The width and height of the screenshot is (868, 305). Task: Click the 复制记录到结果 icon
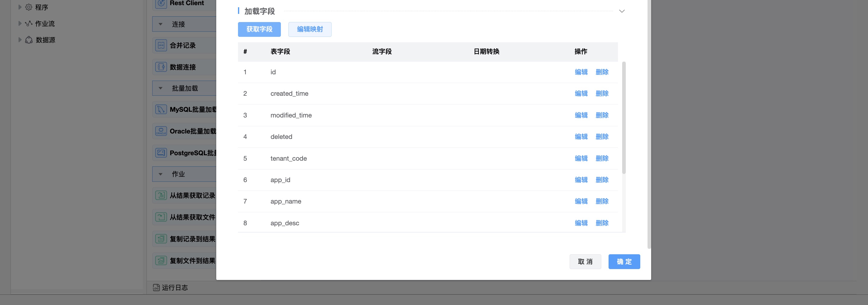(x=161, y=239)
